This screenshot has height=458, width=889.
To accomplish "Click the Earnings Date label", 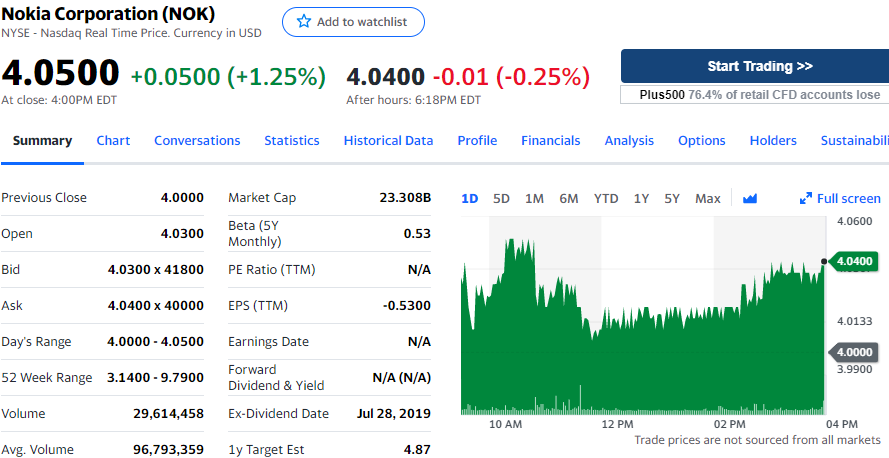I will coord(268,342).
